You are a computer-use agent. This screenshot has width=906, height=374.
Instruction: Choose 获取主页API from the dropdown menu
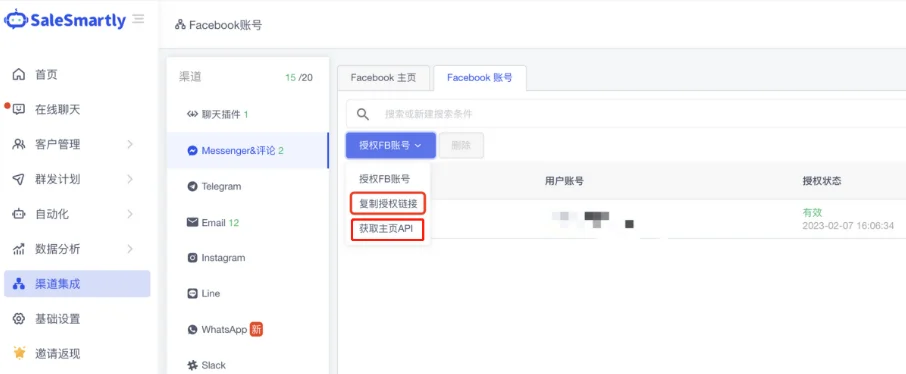click(388, 229)
